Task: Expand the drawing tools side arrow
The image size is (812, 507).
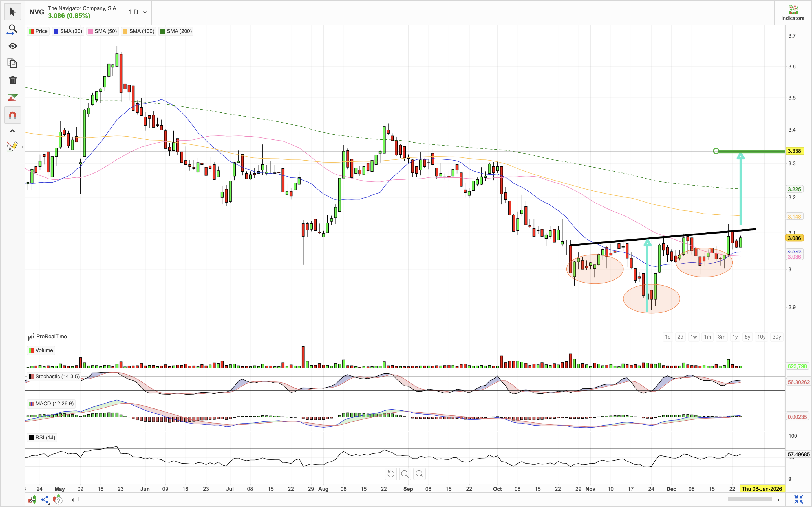Action: tap(23, 146)
